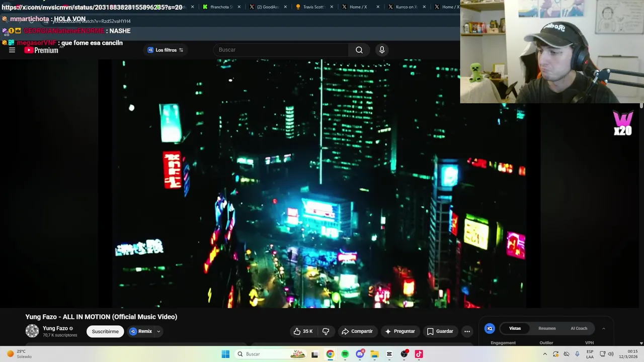Screen dimensions: 644x362
Task: Open the Los filtros filter button
Action: (x=166, y=50)
